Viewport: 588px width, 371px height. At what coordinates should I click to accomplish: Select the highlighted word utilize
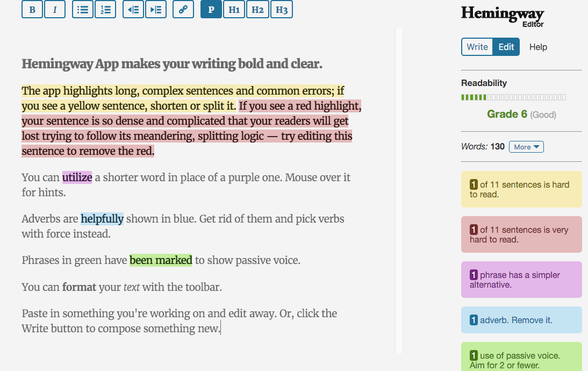[x=77, y=177]
